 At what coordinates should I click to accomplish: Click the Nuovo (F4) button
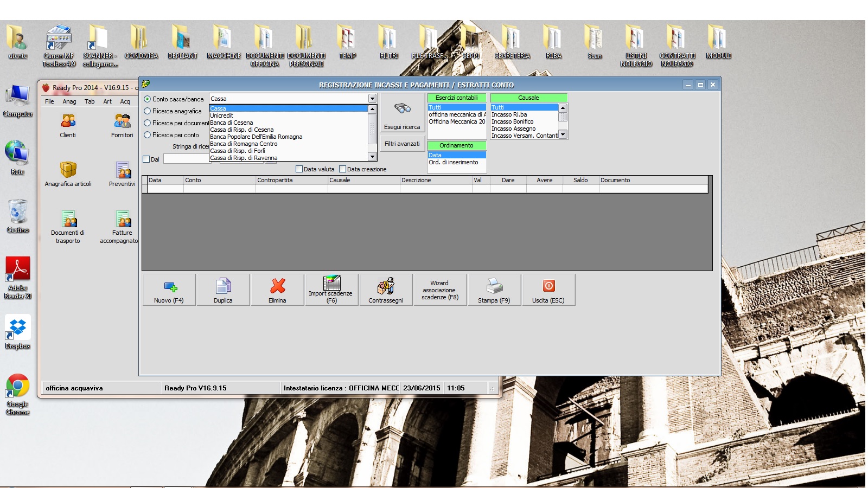(169, 290)
